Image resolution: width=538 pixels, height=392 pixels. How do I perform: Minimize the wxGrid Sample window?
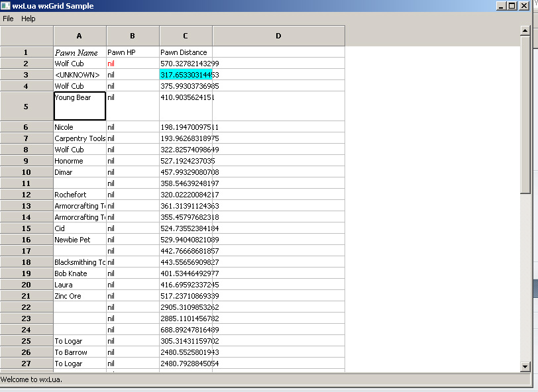click(x=502, y=6)
